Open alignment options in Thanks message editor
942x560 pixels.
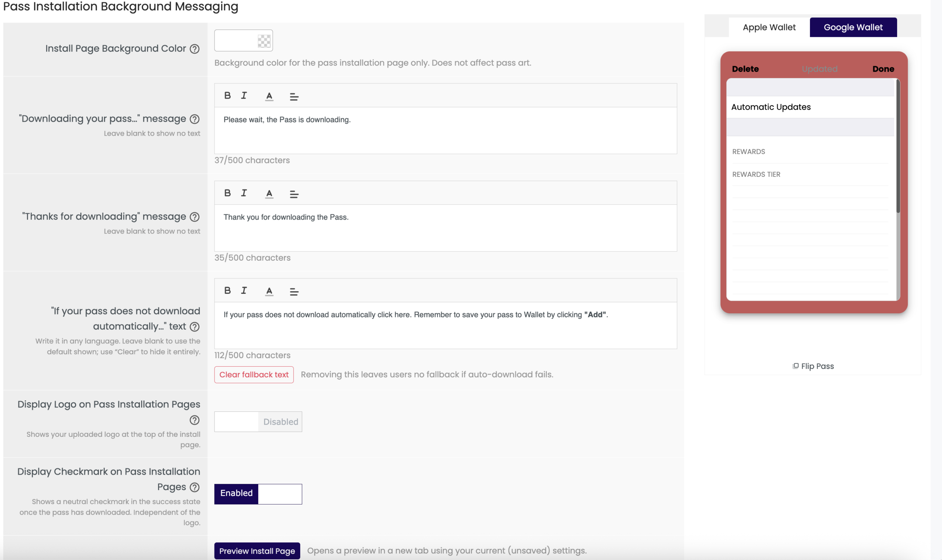[294, 194]
